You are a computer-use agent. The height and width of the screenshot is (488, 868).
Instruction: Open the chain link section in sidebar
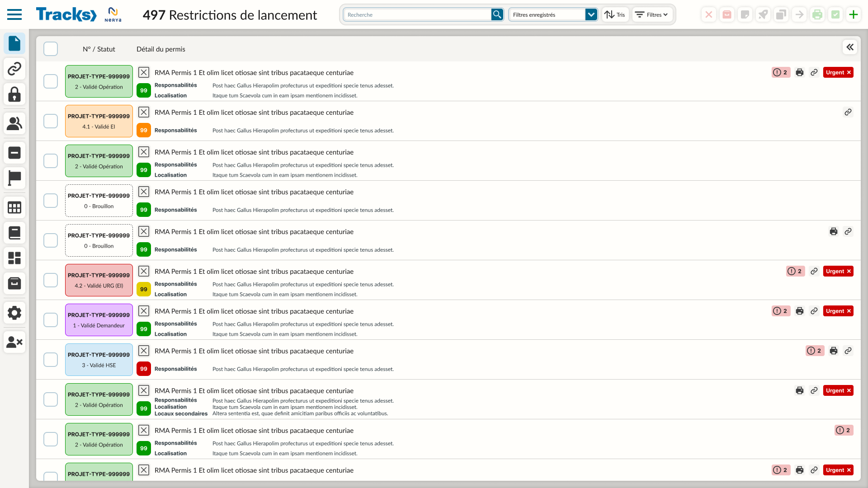14,69
